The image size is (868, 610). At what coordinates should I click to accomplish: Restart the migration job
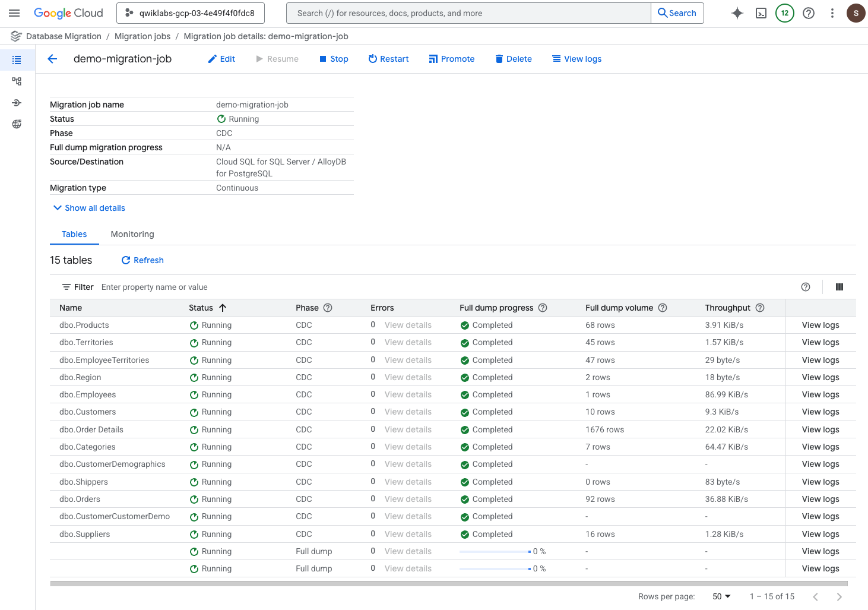pos(388,59)
